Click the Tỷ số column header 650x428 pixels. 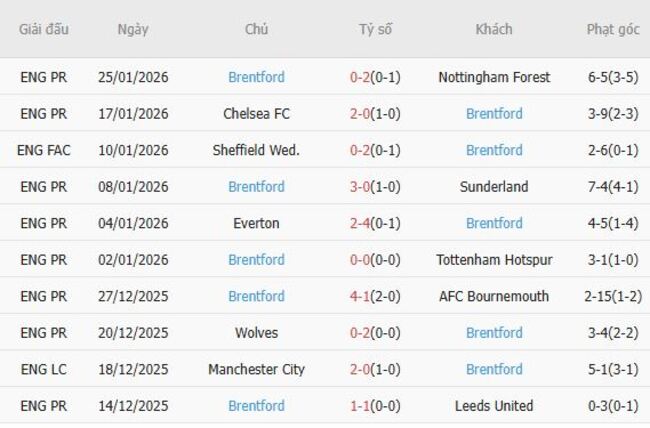pyautogui.click(x=375, y=29)
